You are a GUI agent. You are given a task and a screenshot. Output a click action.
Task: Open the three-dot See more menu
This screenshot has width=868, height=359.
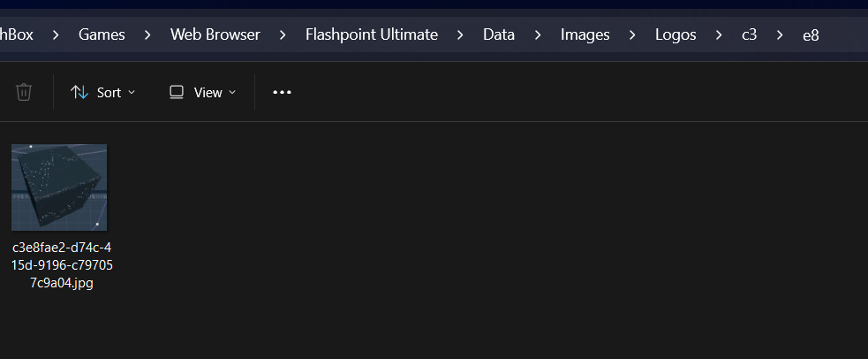(282, 92)
